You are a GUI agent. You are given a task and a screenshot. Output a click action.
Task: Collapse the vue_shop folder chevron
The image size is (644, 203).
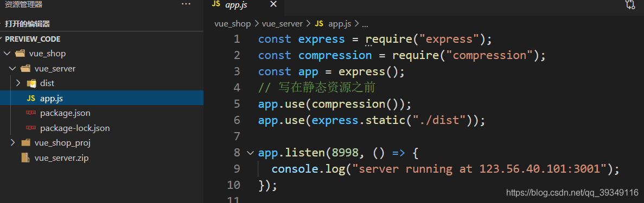coord(7,54)
